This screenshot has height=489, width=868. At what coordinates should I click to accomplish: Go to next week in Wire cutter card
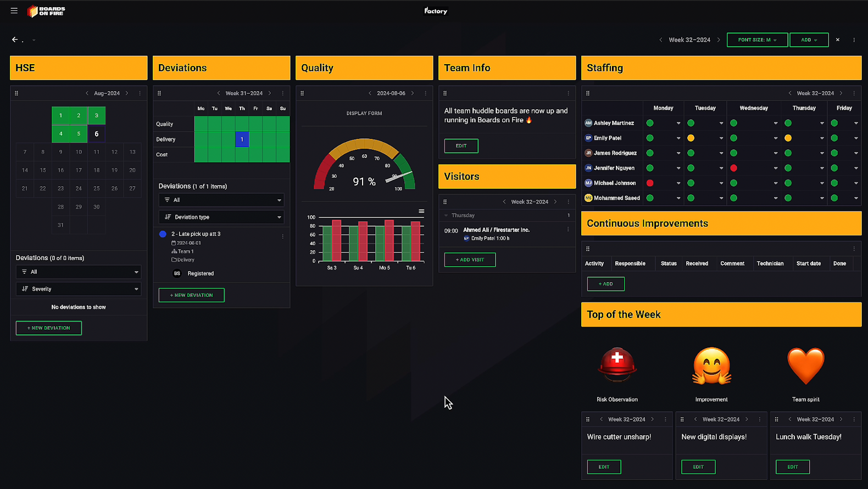click(653, 419)
